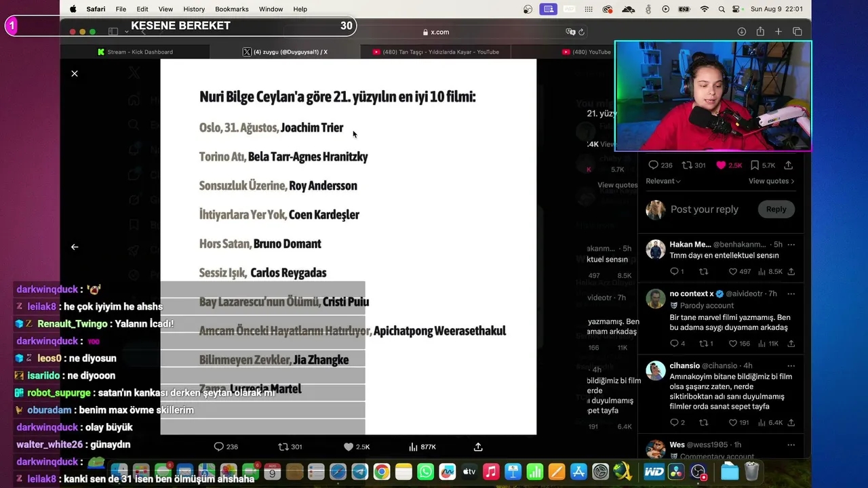Like cihansio's reply with 191 likes
Screen dimensions: 868x488
733,422
